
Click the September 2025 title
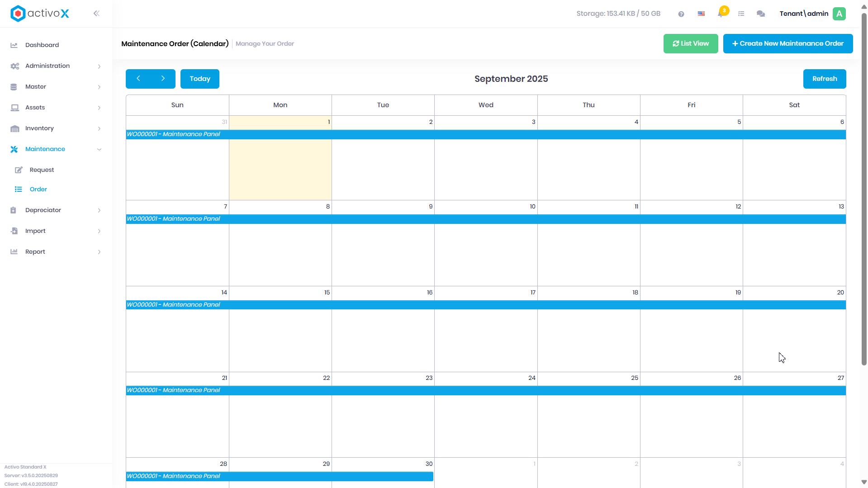511,79
